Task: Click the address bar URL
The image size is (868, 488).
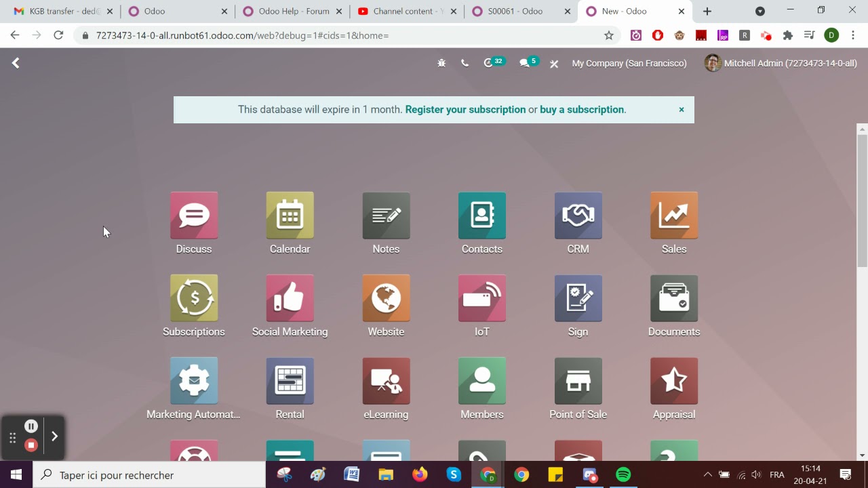Action: pyautogui.click(x=242, y=35)
